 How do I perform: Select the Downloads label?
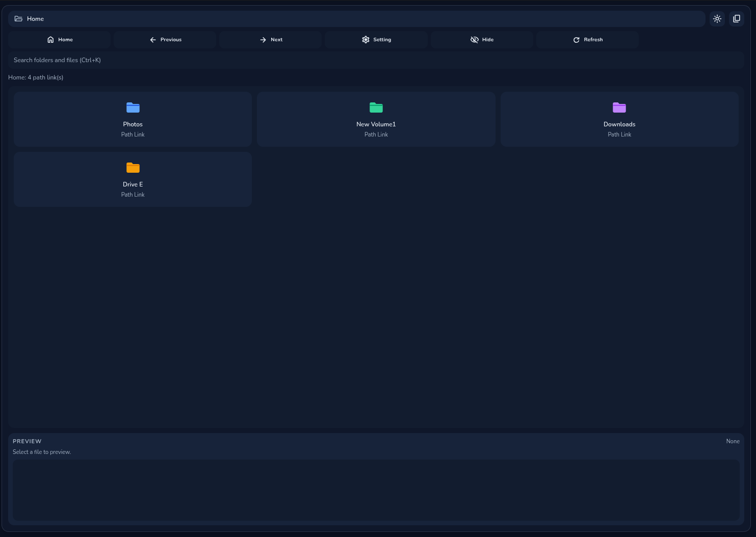[x=619, y=124]
